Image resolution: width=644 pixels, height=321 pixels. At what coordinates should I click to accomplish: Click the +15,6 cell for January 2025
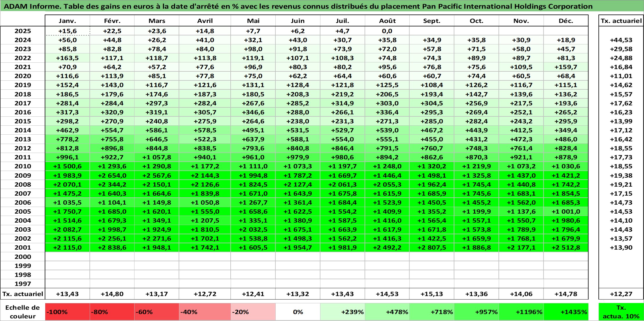coord(67,31)
